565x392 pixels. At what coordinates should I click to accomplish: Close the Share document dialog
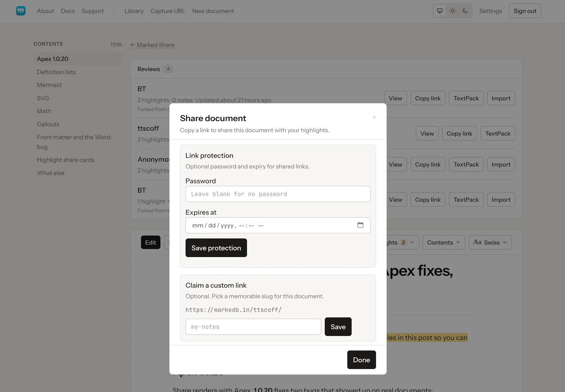[x=374, y=117]
